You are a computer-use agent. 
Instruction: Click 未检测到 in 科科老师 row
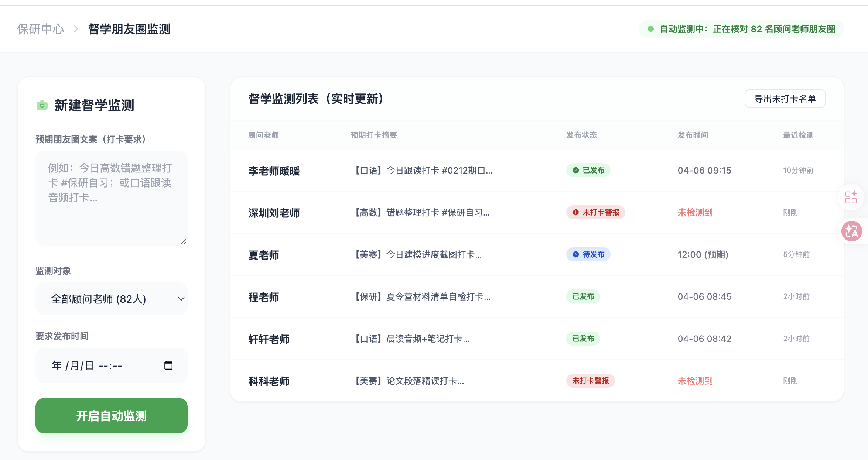click(695, 381)
